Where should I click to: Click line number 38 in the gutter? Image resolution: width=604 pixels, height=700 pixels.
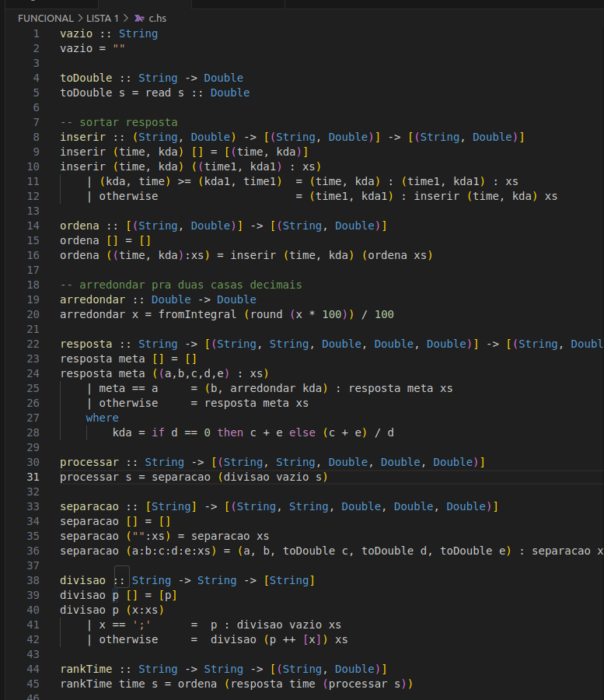click(33, 580)
